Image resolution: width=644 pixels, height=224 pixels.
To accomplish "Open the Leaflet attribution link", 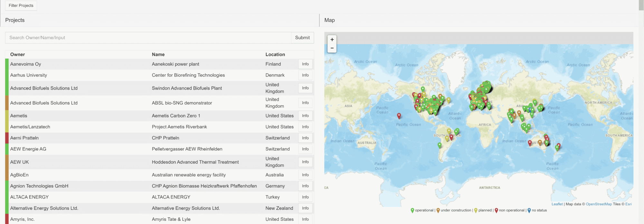I will pyautogui.click(x=557, y=204).
